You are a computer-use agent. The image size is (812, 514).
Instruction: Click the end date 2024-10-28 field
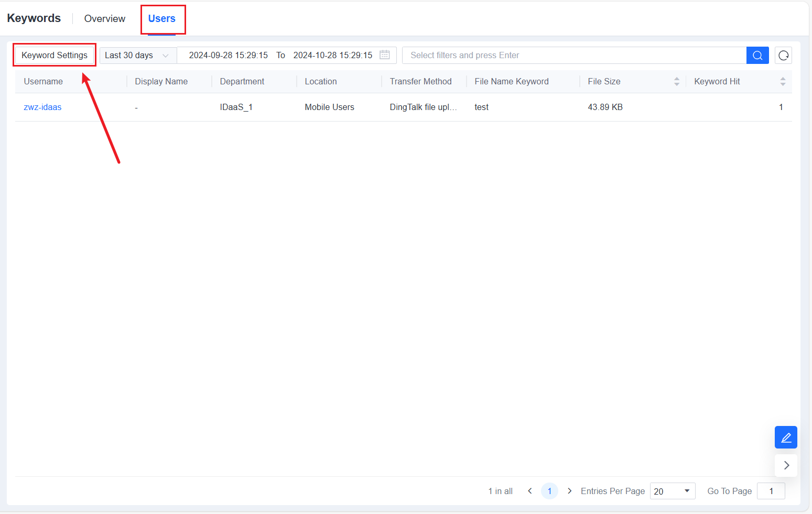[x=333, y=56]
